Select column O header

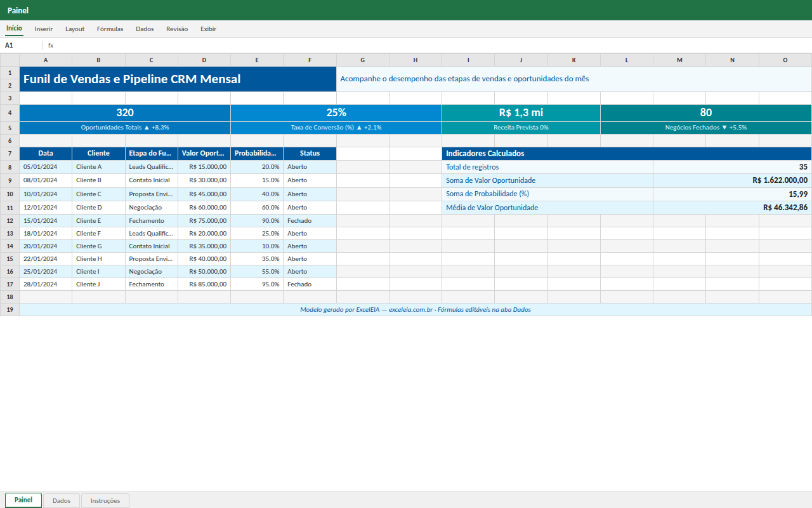(x=785, y=60)
